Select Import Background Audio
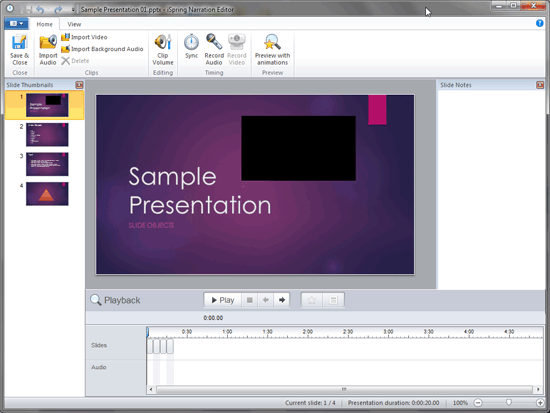 tap(102, 49)
